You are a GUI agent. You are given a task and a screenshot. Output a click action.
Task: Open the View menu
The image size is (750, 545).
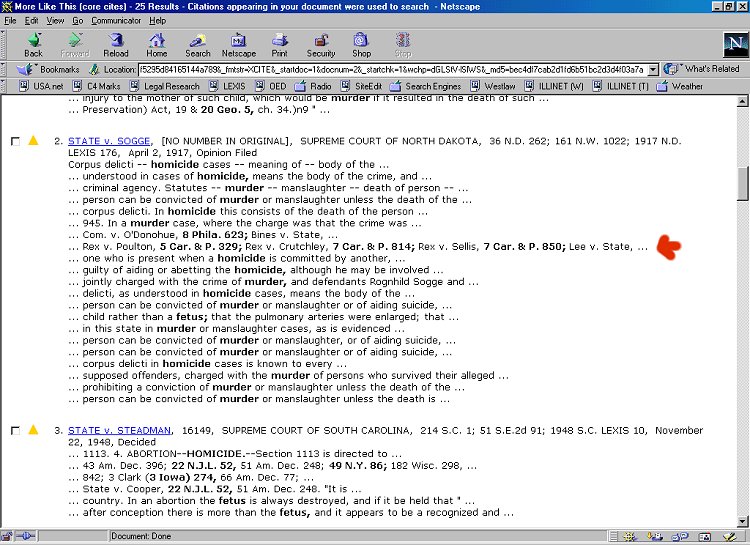tap(55, 21)
